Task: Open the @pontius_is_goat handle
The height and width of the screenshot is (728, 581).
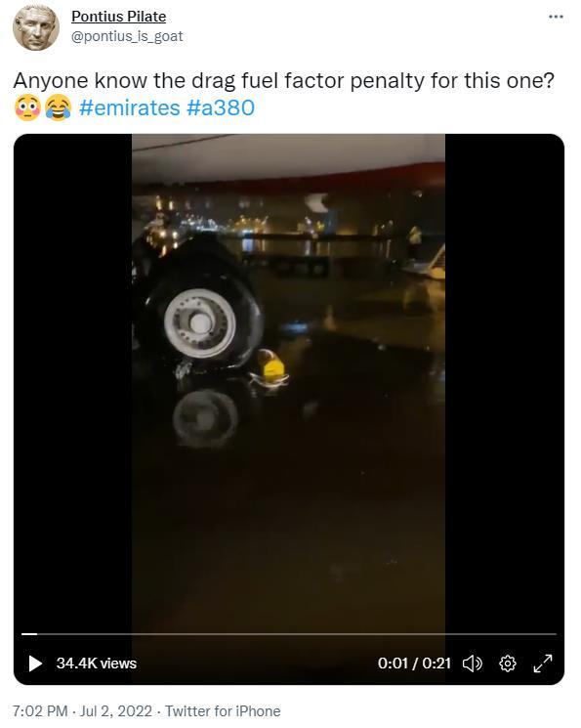Action: (127, 36)
